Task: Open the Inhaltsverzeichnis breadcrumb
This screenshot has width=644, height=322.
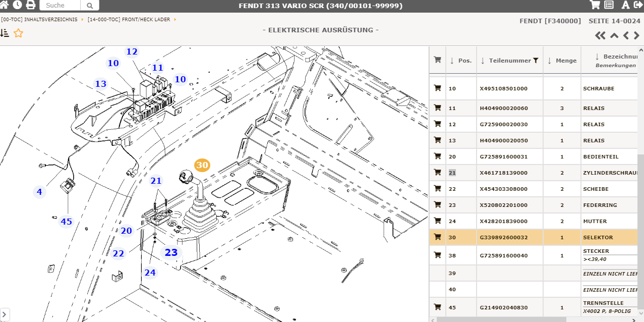Action: (39, 20)
